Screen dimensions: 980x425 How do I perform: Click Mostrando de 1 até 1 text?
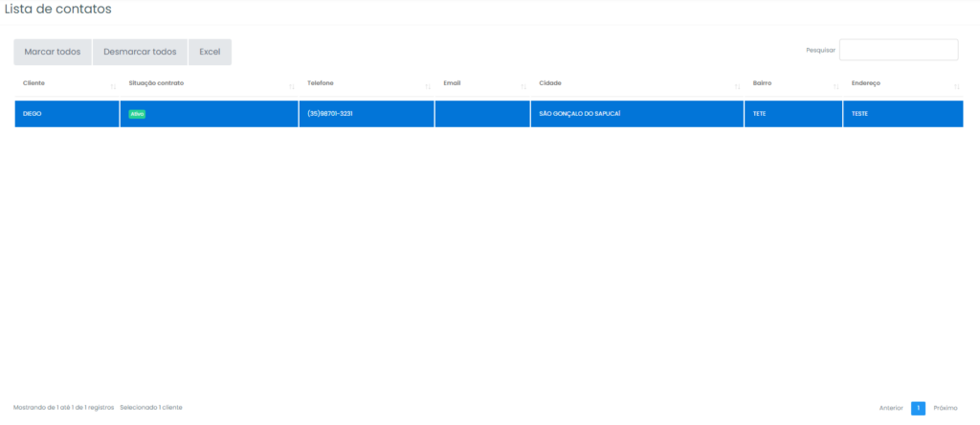64,408
